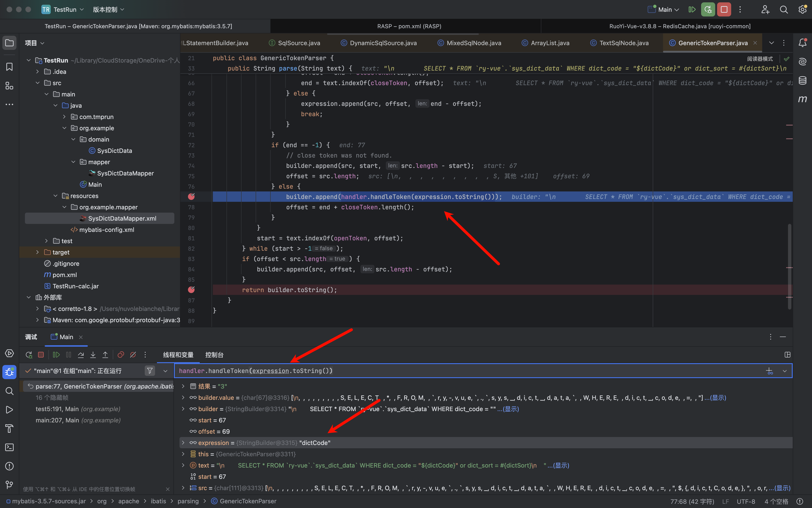Screen dimensions: 812x508
Task: Expand the 结果 result node
Action: click(183, 386)
